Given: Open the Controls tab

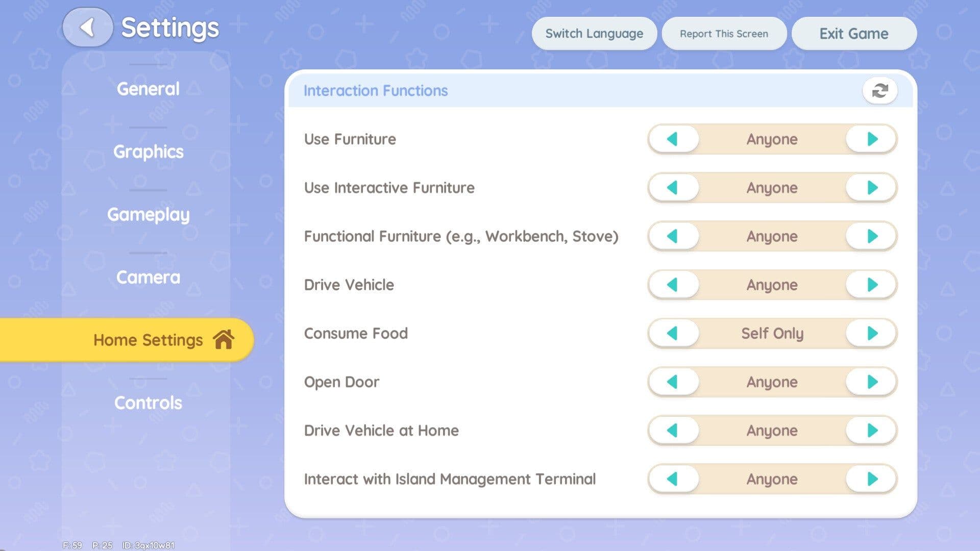Looking at the screenshot, I should 148,403.
